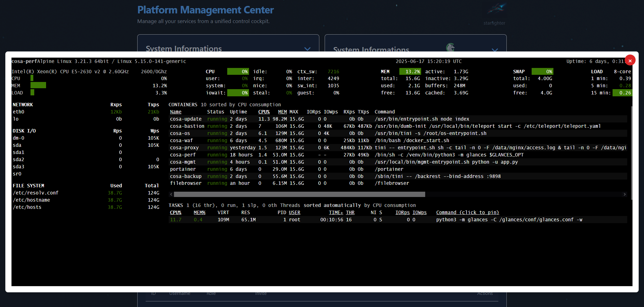Click the sr0 disk row
Viewport: 644px width, 307px height.
[86, 174]
